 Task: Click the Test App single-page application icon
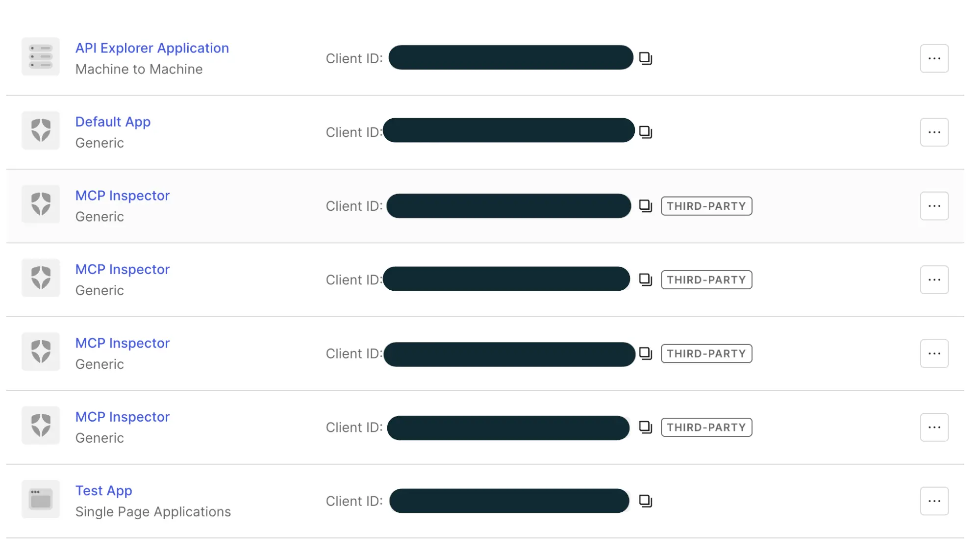40,499
